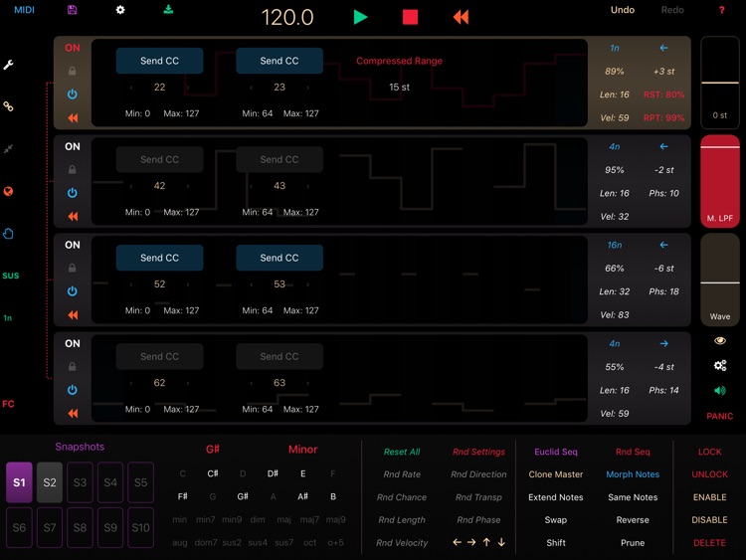Toggle the lock icon on second track

72,169
